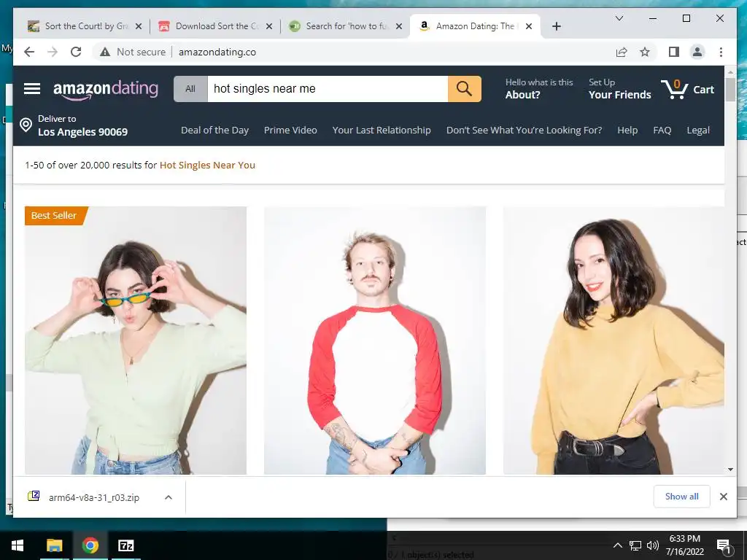Viewport: 747px width, 560px height.
Task: Reload the page with the refresh icon
Action: [x=76, y=52]
